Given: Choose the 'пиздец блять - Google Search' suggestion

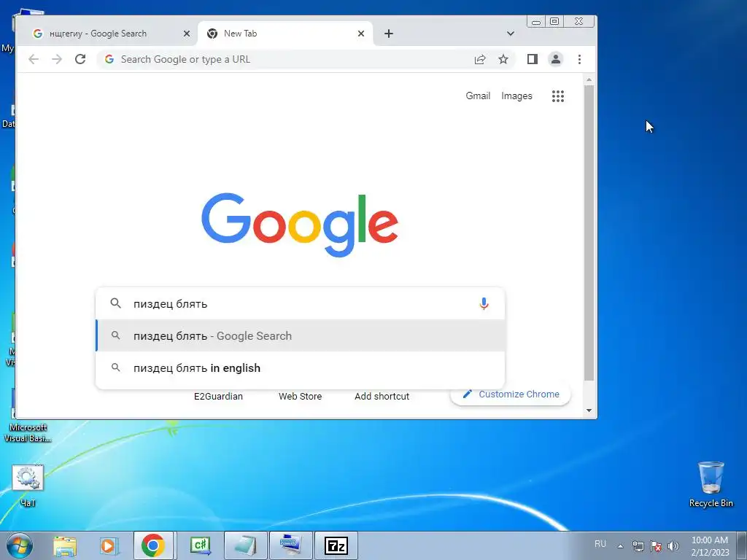Looking at the screenshot, I should [300, 335].
